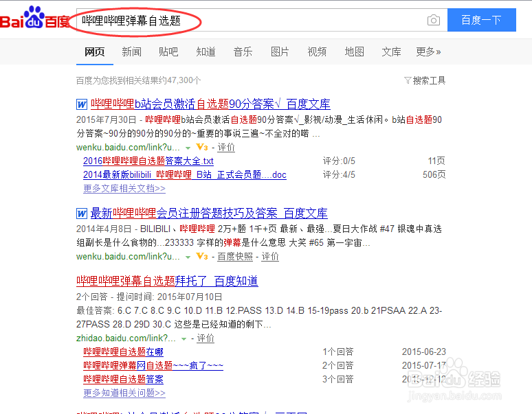This screenshot has height=414, width=532.
Task: Open camera image search icon
Action: pyautogui.click(x=433, y=21)
